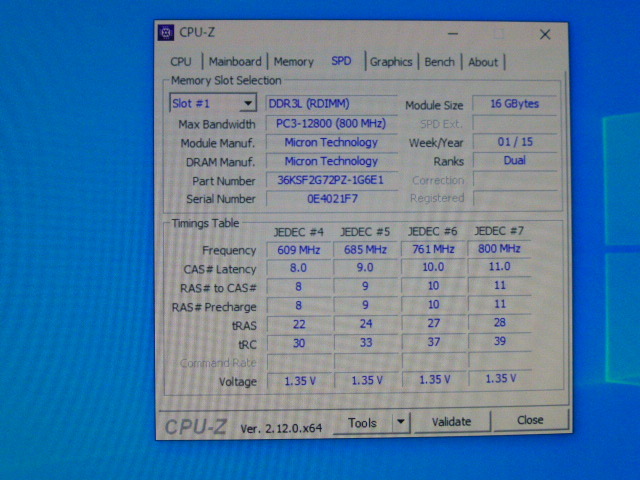Go to the Bench tab
Image resolution: width=640 pixels, height=480 pixels.
pyautogui.click(x=439, y=62)
